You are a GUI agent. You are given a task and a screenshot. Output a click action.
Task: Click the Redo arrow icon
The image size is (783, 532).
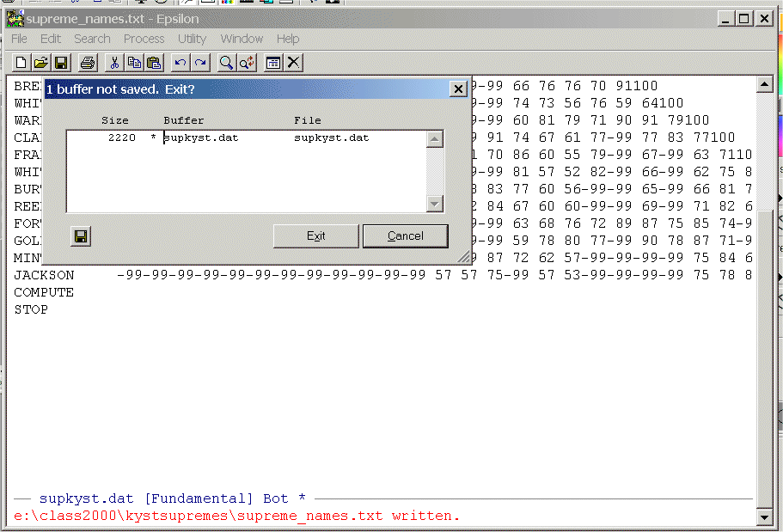point(199,62)
